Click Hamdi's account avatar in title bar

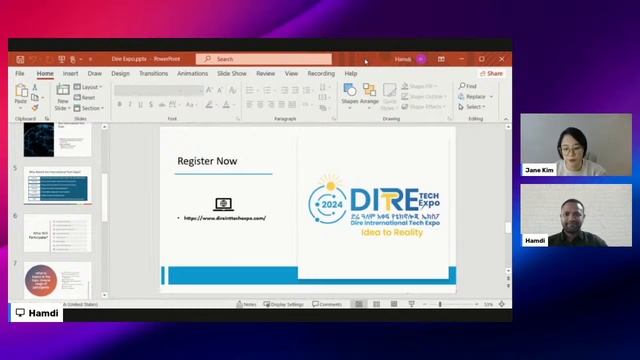tap(421, 59)
